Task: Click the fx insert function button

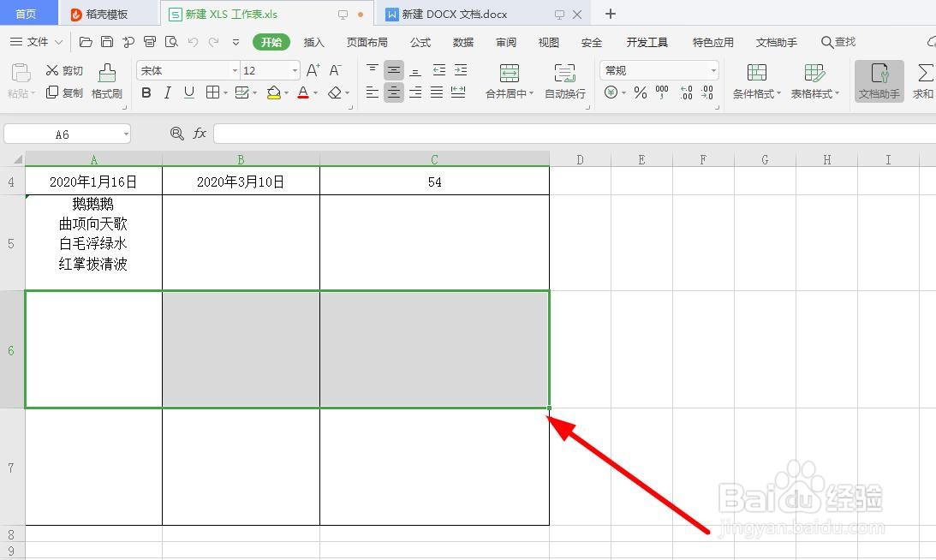Action: (x=200, y=134)
